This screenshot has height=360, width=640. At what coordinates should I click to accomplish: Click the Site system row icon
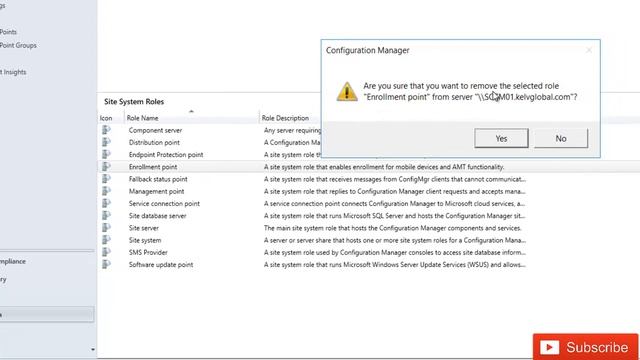(x=106, y=240)
